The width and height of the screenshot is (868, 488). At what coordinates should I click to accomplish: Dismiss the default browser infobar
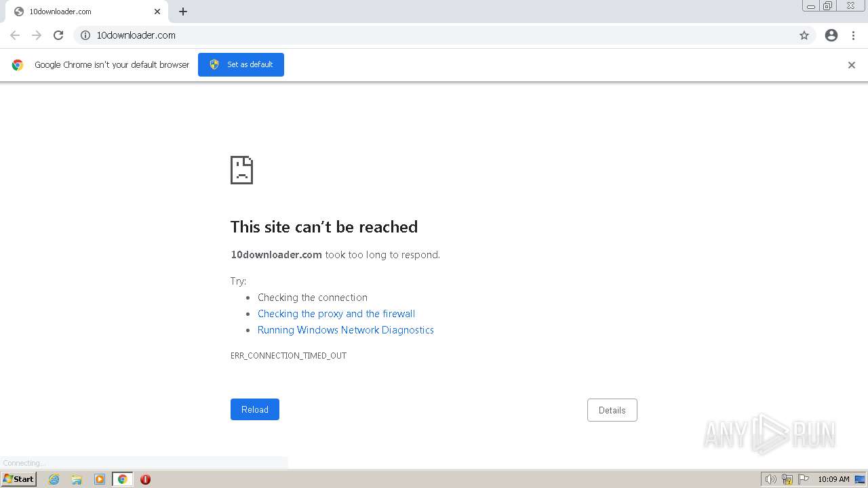pos(852,65)
